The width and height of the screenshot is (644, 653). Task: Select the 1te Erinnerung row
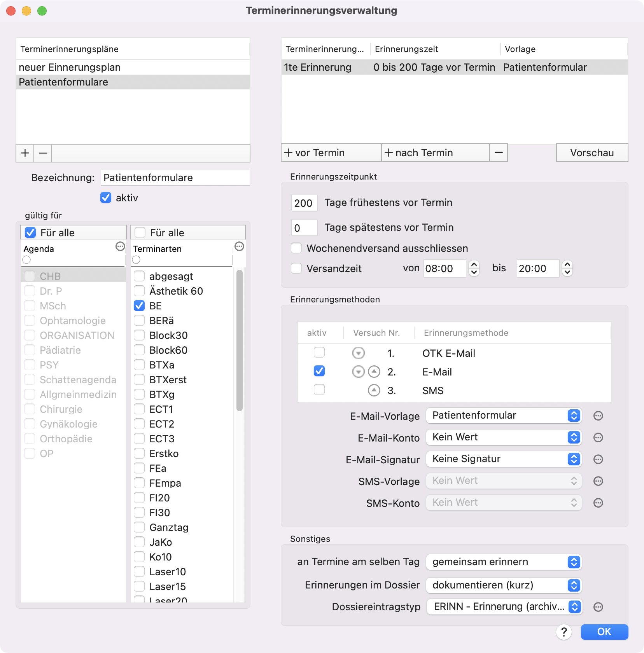454,67
